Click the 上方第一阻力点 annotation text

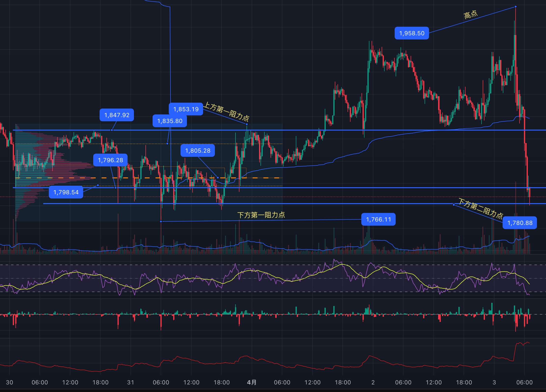(226, 112)
